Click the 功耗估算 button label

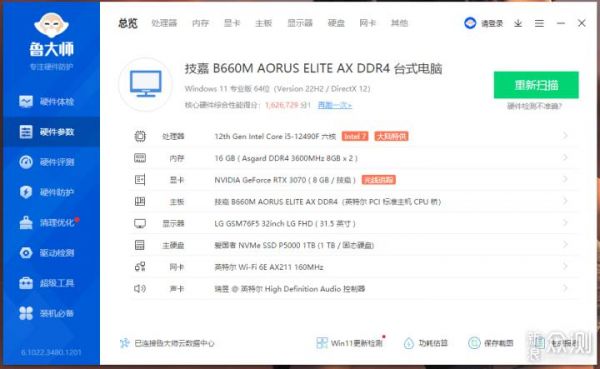pos(433,343)
